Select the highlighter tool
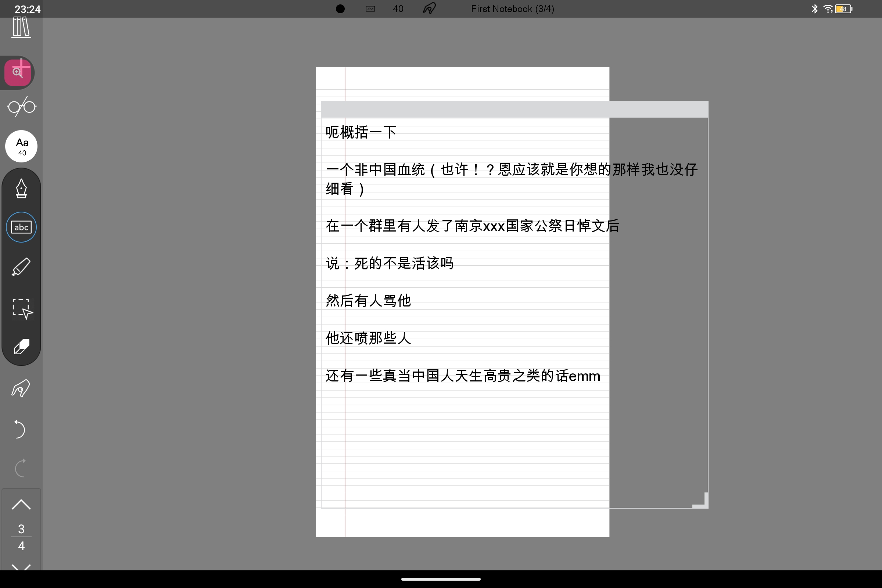 (21, 267)
